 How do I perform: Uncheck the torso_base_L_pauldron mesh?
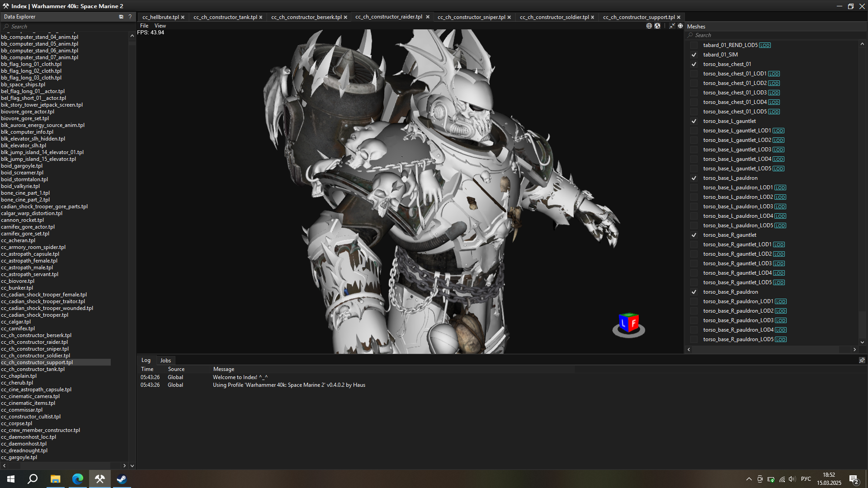693,178
